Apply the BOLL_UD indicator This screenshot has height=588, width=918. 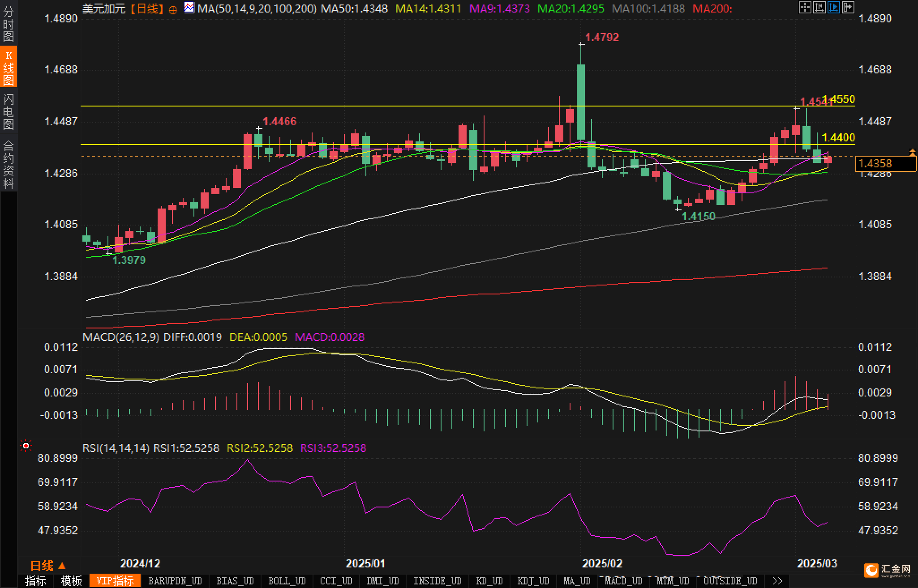click(x=287, y=581)
